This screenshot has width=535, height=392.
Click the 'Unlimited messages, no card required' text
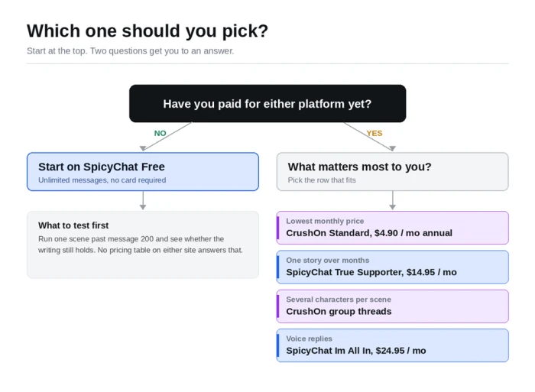click(102, 180)
